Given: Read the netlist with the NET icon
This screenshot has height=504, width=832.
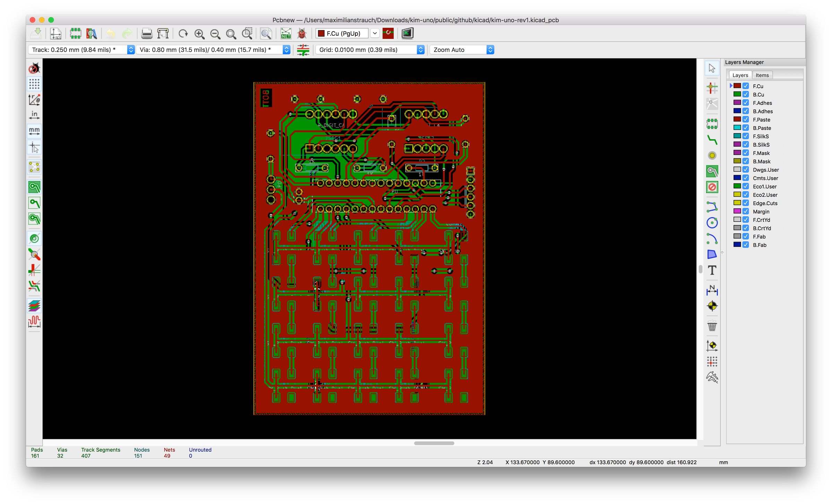Looking at the screenshot, I should 286,33.
